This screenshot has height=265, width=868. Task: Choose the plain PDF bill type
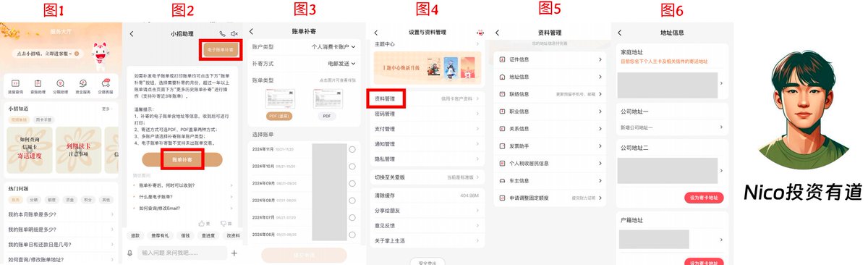[x=326, y=116]
